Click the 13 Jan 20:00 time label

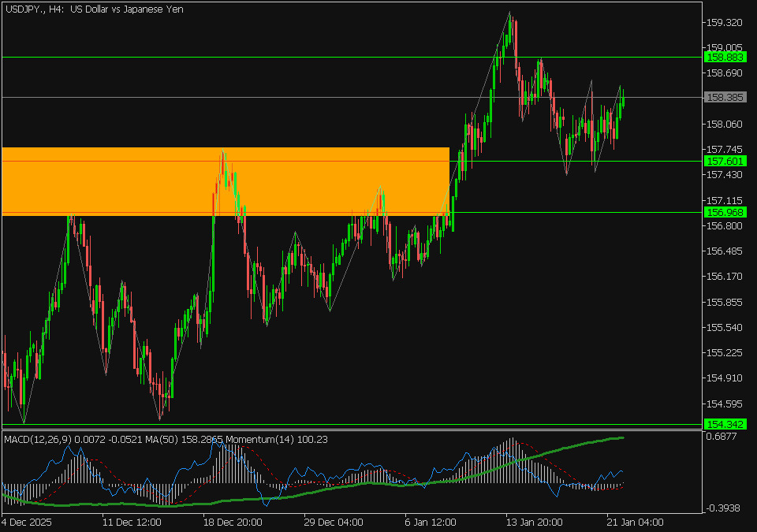coord(534,522)
